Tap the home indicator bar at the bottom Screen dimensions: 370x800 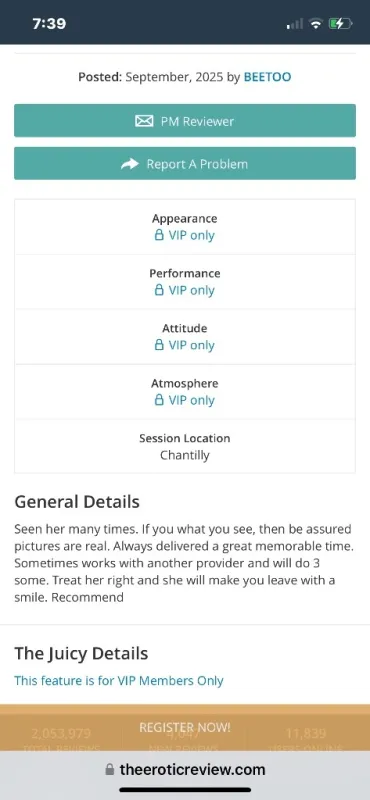(x=185, y=790)
